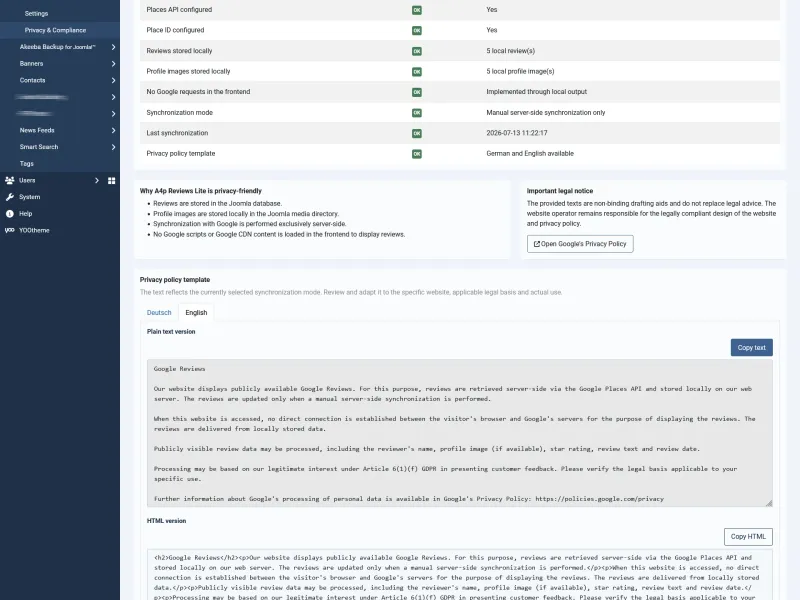Expand the Banners submenu arrow
The width and height of the screenshot is (800, 600).
click(x=113, y=64)
